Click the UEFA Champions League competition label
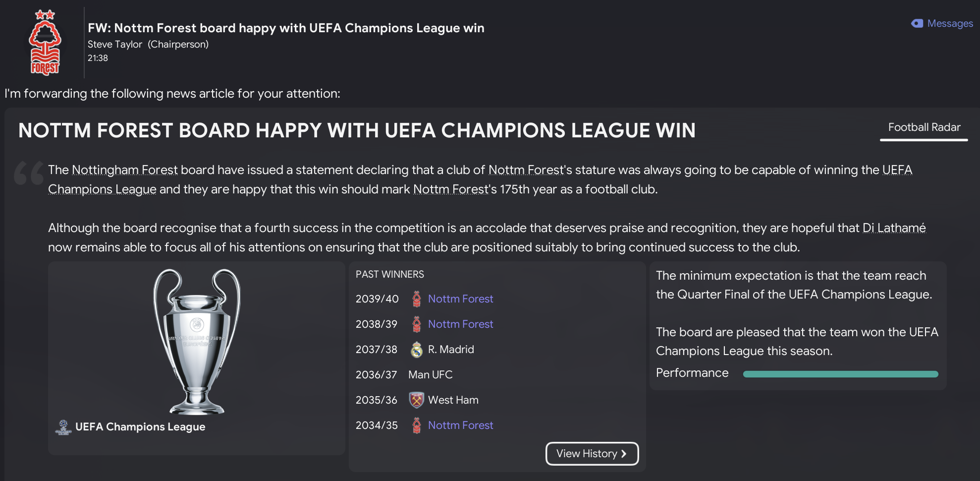980x481 pixels. point(140,427)
